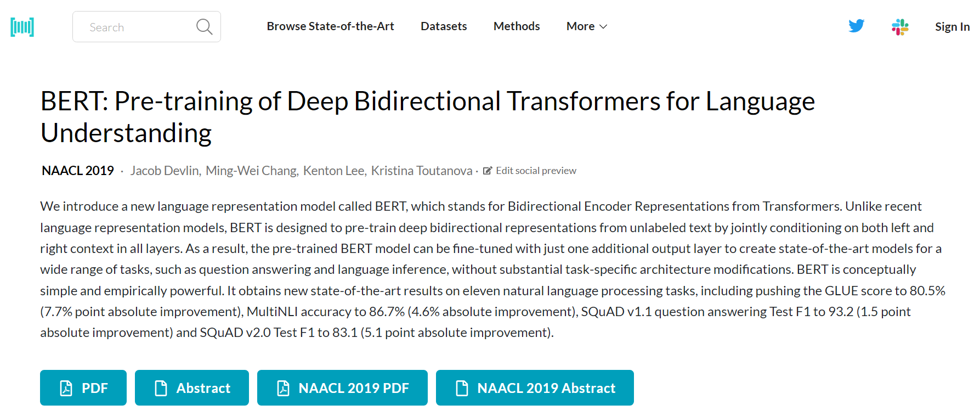Open the Methods navigation item

516,26
